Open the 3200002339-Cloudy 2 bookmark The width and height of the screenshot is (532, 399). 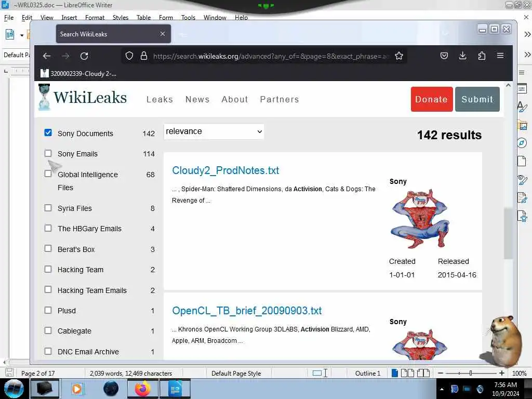(79, 73)
